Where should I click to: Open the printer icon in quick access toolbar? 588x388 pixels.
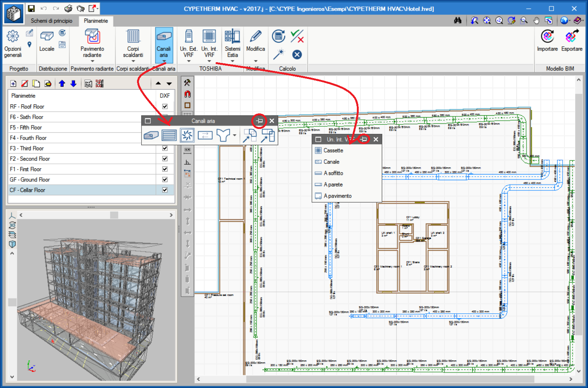(68, 8)
